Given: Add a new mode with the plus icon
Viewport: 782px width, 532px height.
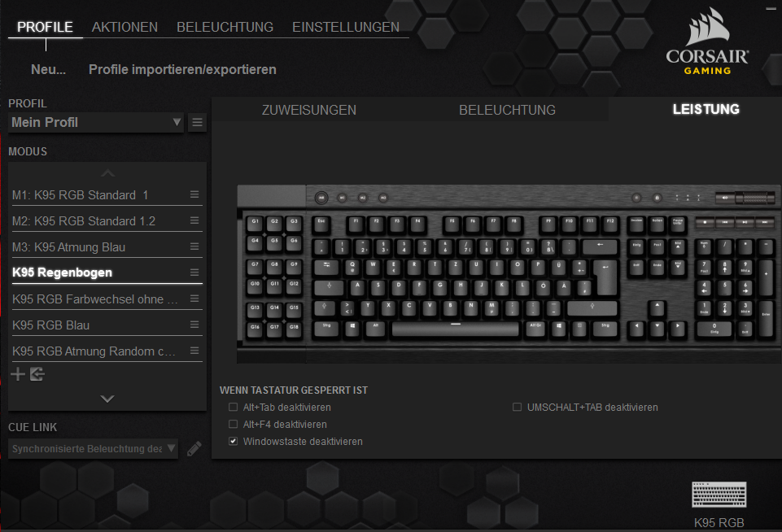Looking at the screenshot, I should 18,374.
